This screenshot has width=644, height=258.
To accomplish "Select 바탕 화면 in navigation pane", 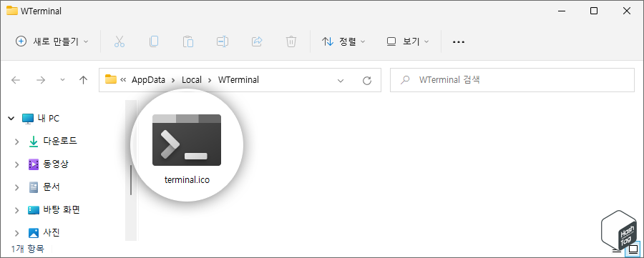I will coord(54,210).
